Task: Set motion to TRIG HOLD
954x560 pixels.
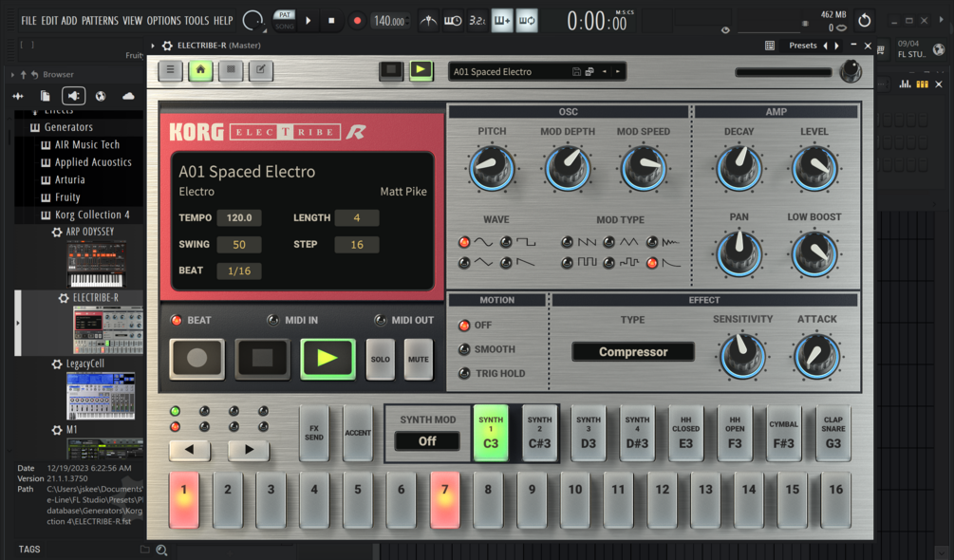Action: coord(464,373)
